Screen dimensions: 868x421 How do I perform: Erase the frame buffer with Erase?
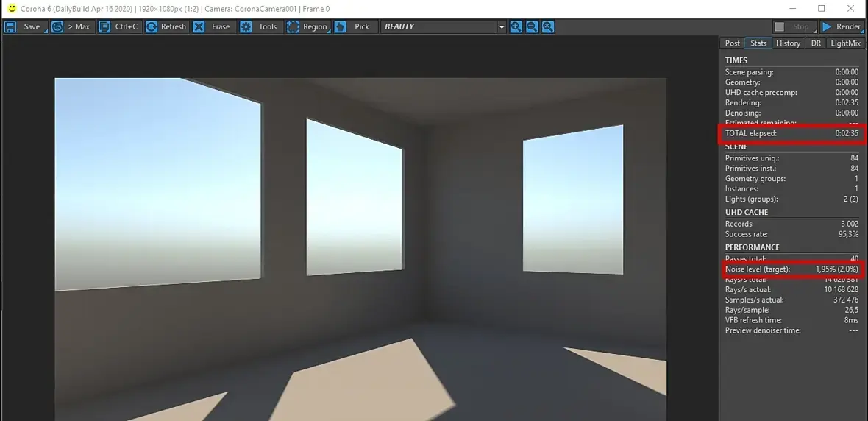click(213, 26)
